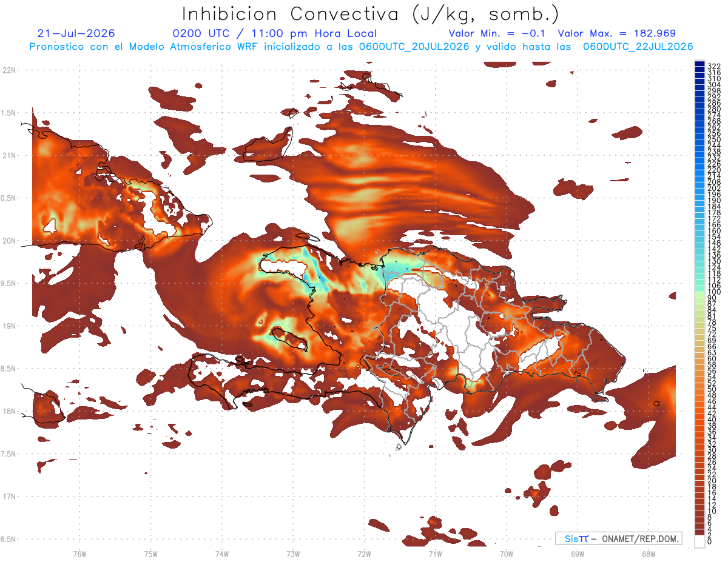The image size is (728, 562).
Task: Click the '72W' longitude label
Action: 364,554
